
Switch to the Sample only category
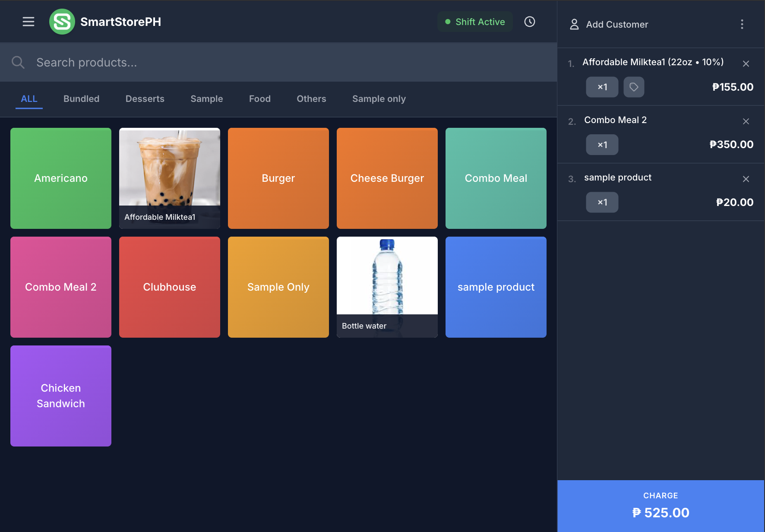(379, 98)
